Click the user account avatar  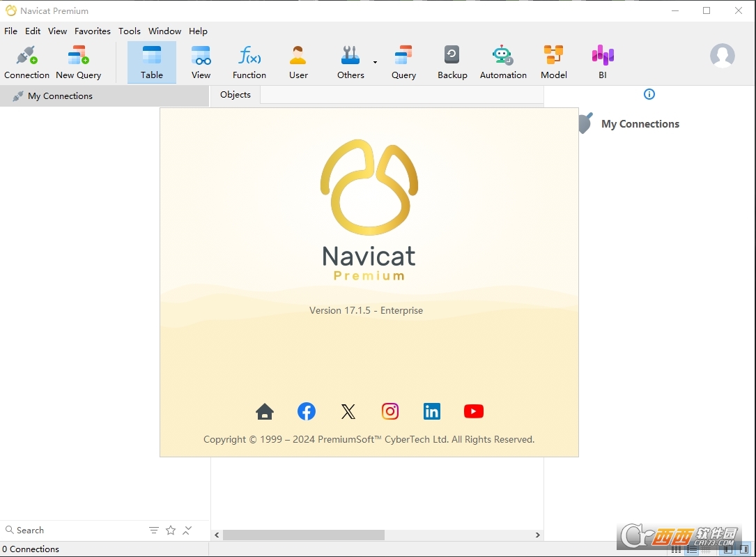coord(723,56)
